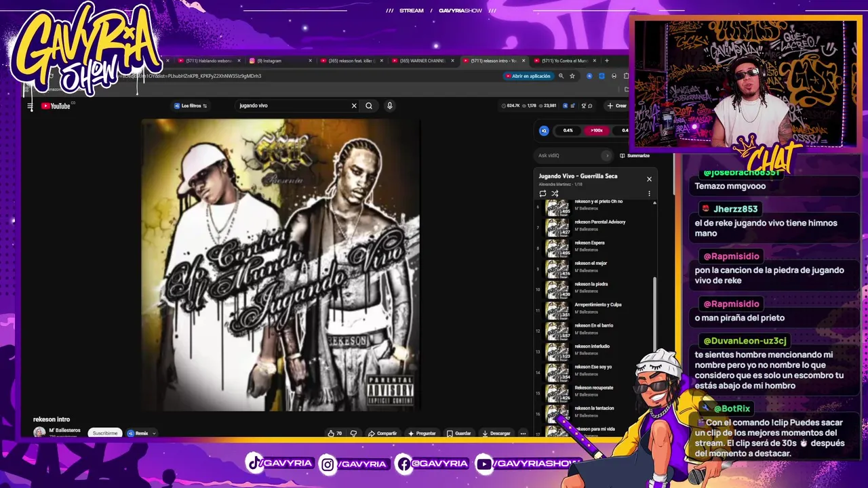This screenshot has width=868, height=488.
Task: Click the search magnifier button
Action: point(369,106)
